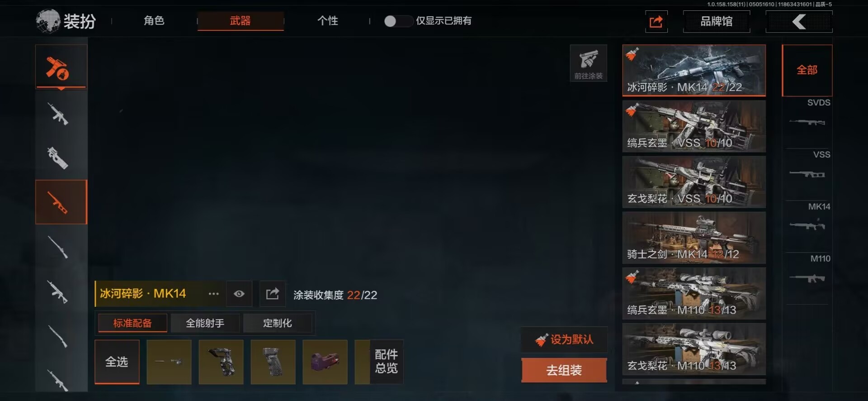
Task: Switch to the 全能射手 loadout tab
Action: (x=205, y=323)
